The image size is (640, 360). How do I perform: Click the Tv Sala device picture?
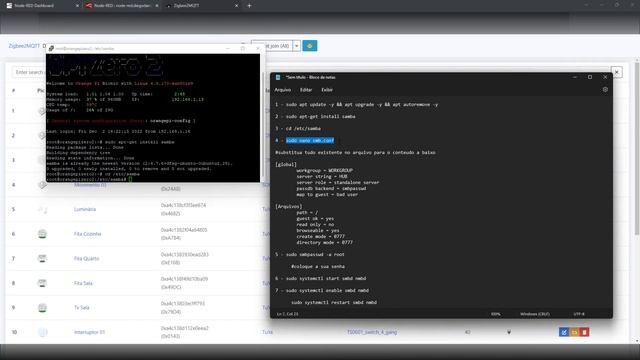42,307
